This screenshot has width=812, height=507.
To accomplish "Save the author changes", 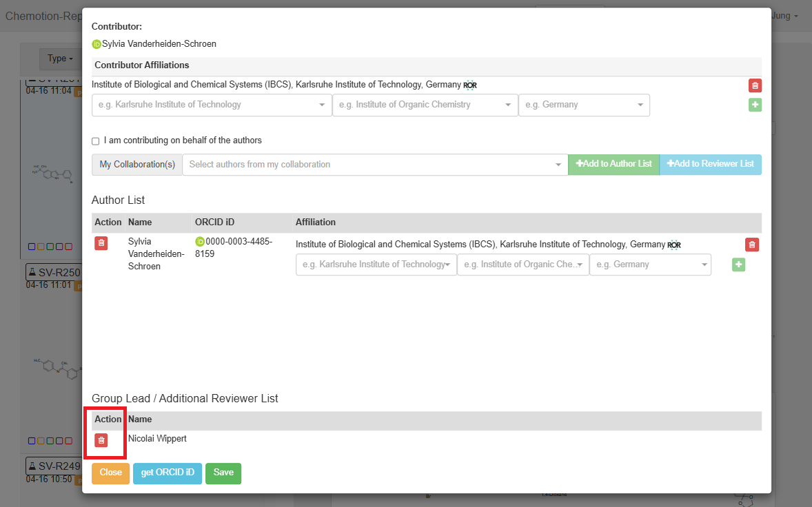I will point(223,473).
